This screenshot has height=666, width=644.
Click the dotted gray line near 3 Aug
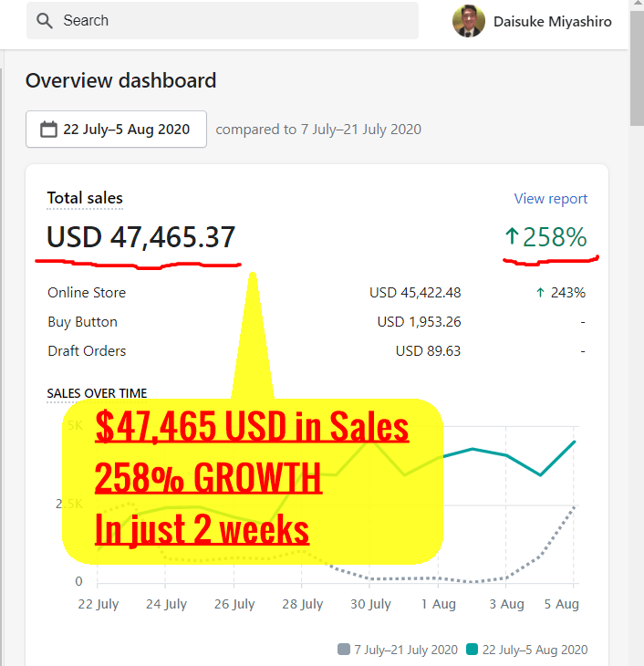[506, 577]
